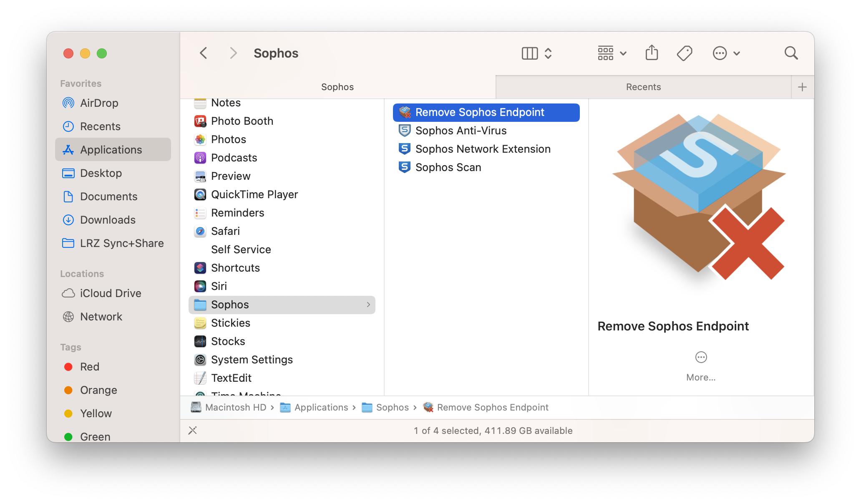Select the Sophos tab

[337, 87]
